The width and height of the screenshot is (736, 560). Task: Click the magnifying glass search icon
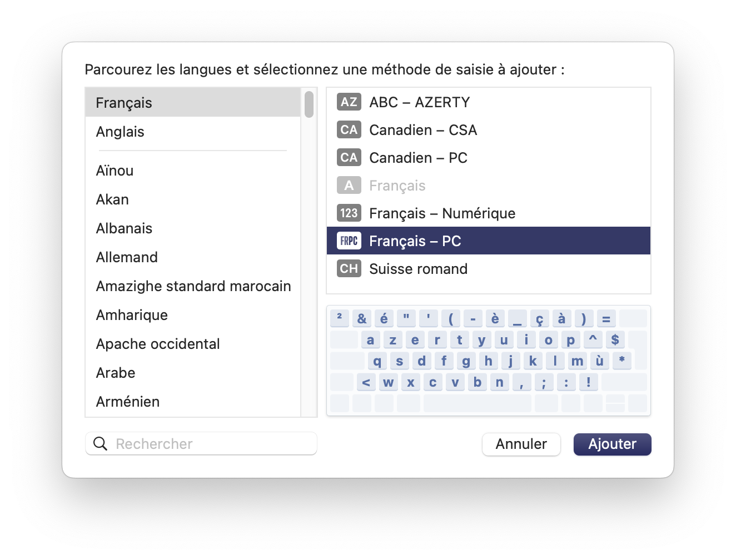pos(100,444)
